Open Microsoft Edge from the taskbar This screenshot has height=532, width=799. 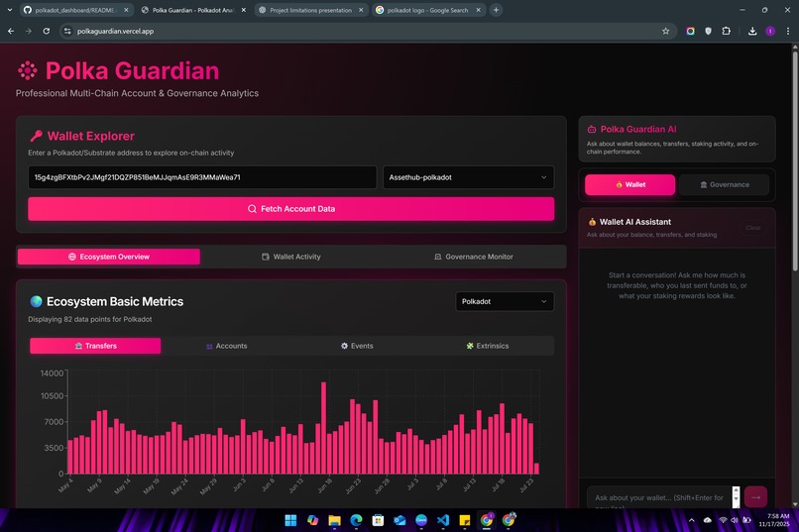[x=356, y=520]
